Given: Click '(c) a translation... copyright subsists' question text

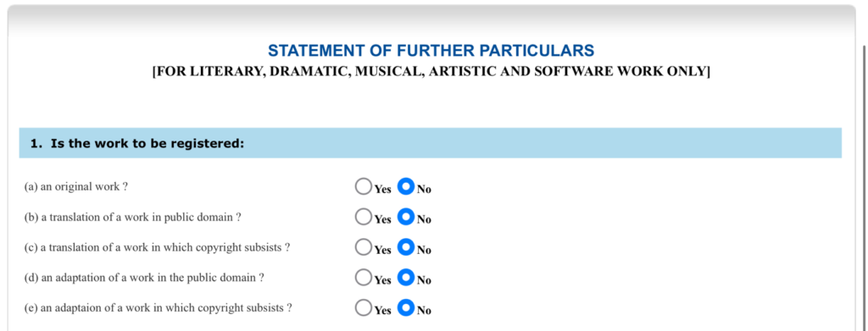Looking at the screenshot, I should click(x=157, y=247).
